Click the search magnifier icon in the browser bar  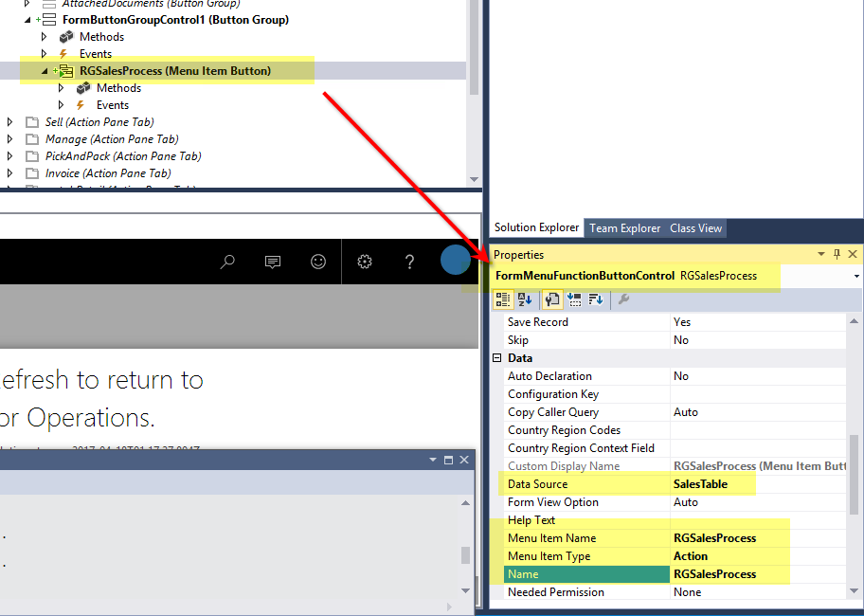point(227,262)
